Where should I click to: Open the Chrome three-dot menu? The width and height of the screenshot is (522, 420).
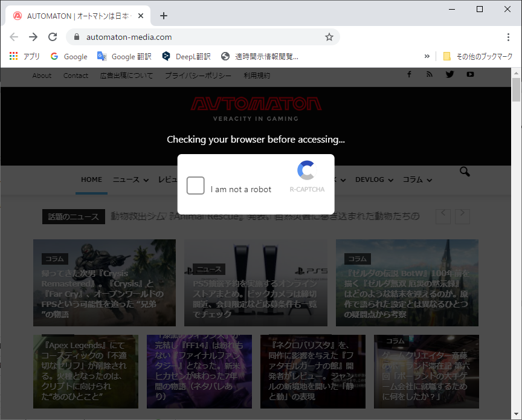(508, 37)
